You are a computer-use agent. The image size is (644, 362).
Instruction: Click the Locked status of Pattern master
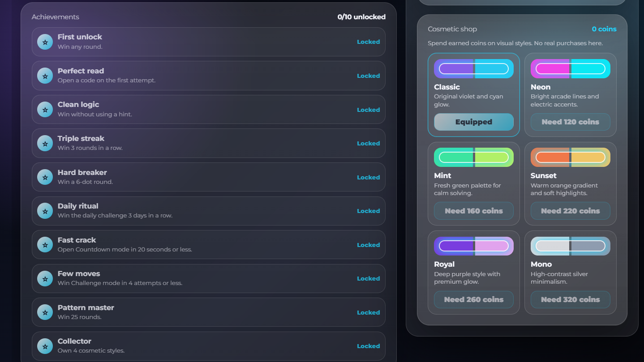tap(368, 312)
